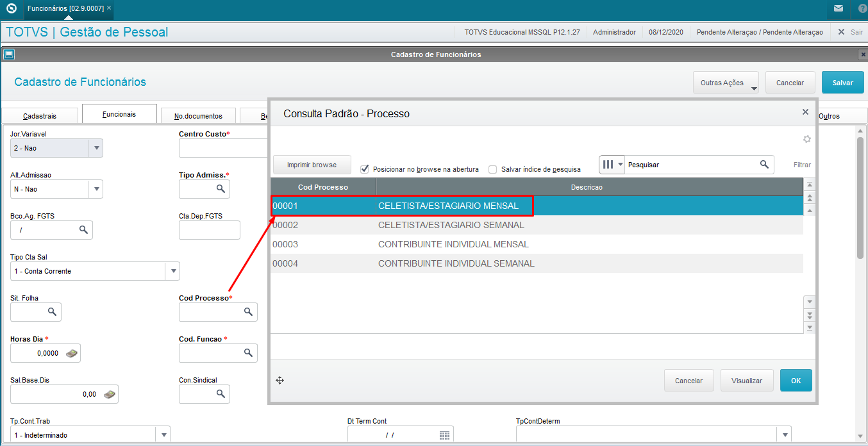Click Cancelar in Consulta Padrão dialog

[689, 381]
